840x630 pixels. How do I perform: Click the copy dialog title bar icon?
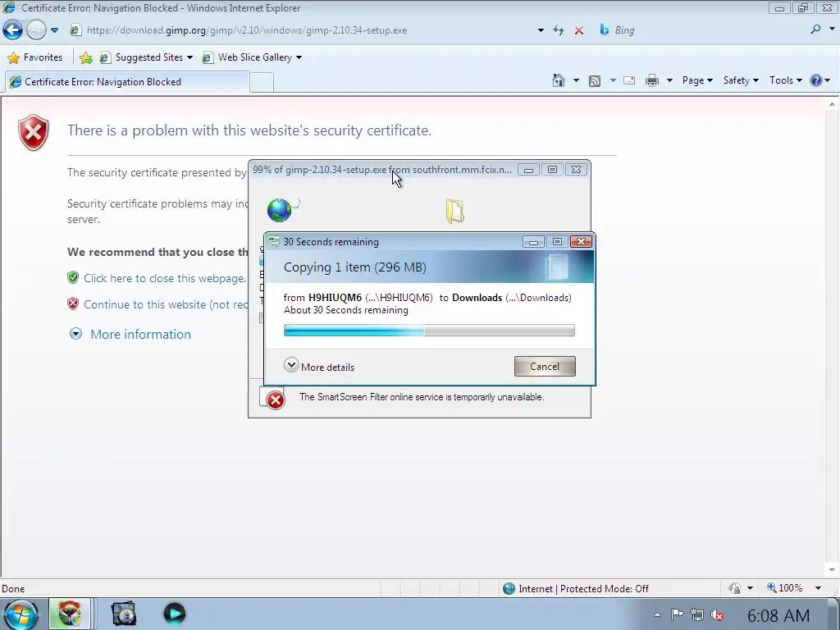(x=274, y=242)
